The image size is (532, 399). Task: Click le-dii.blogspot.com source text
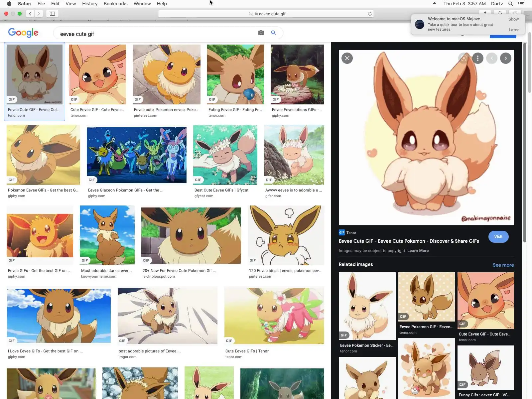pyautogui.click(x=159, y=277)
